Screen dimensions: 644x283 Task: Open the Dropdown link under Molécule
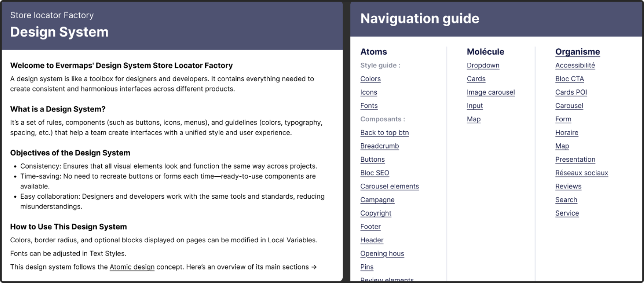coord(483,65)
